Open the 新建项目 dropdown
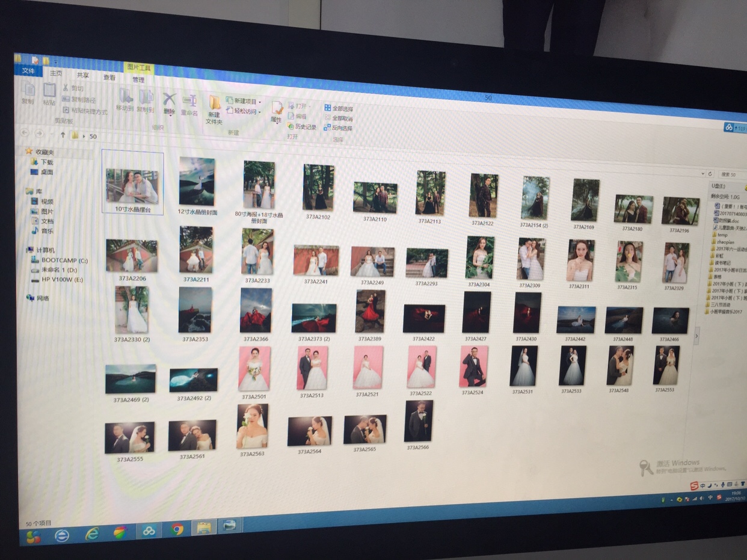Image resolution: width=747 pixels, height=560 pixels. point(244,102)
